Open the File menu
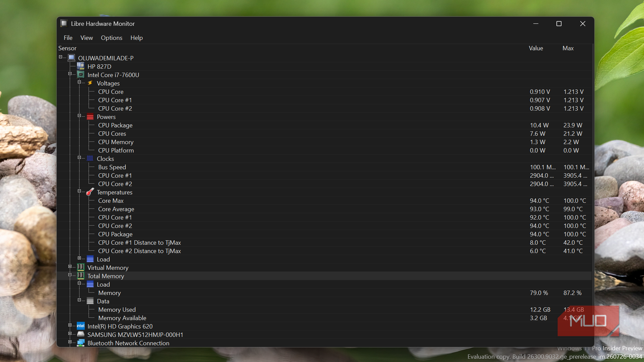 pyautogui.click(x=68, y=38)
